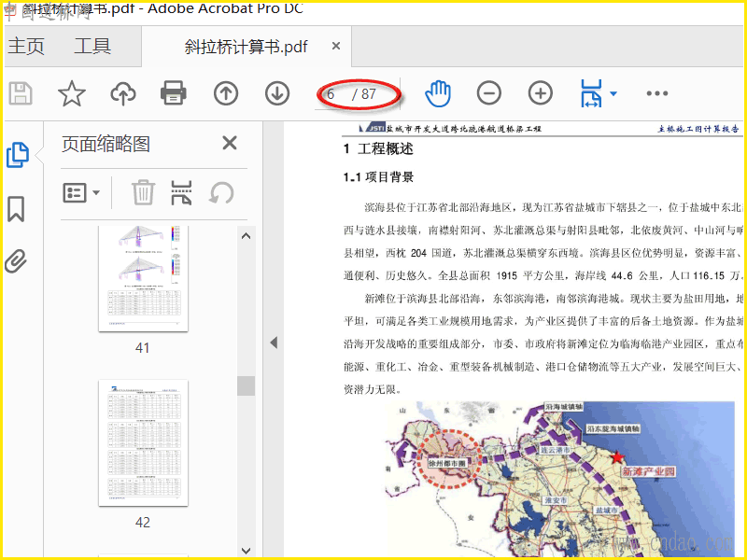Bookmark the document with the star icon
The image size is (747, 560).
click(72, 93)
